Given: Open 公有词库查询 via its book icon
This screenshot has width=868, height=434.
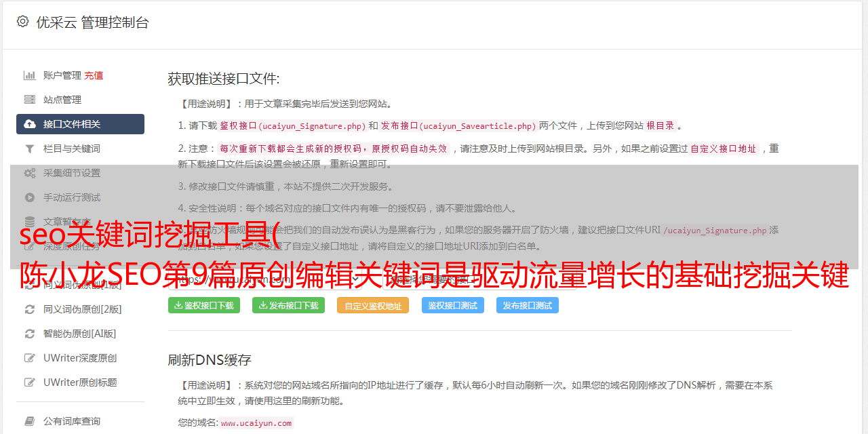Looking at the screenshot, I should [x=30, y=421].
